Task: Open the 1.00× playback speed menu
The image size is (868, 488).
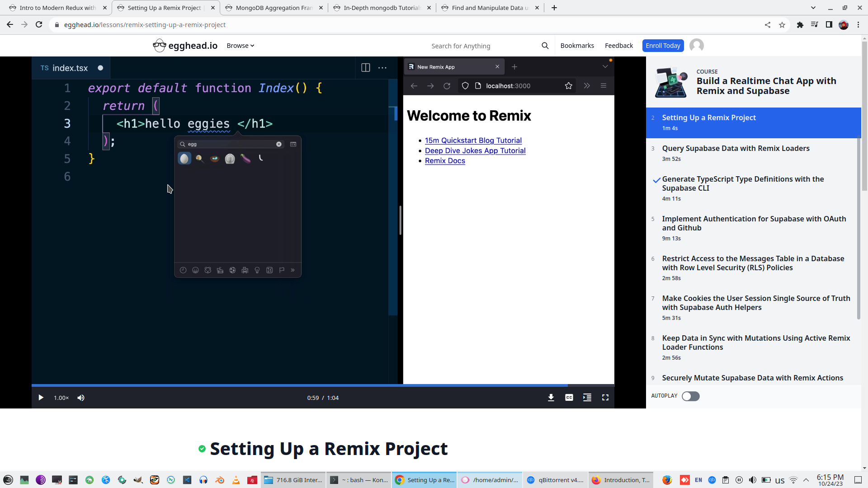Action: [61, 398]
